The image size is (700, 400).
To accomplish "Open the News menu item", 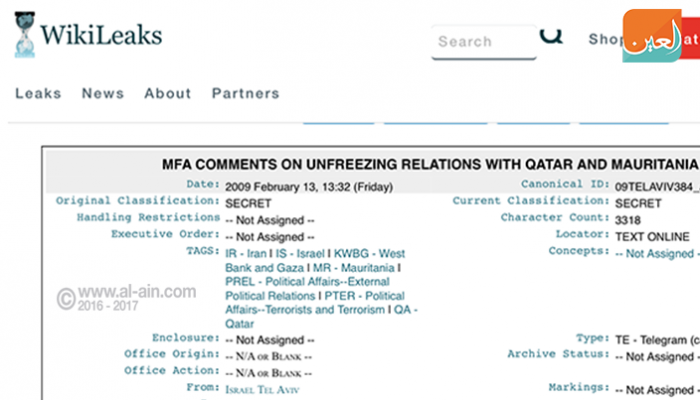I will 103,93.
